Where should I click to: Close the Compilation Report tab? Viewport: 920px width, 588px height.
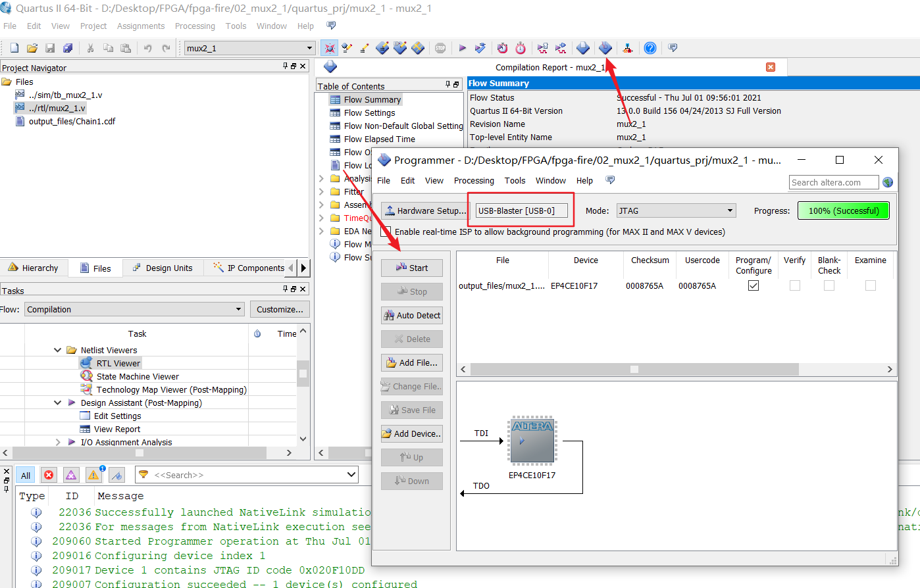click(771, 67)
